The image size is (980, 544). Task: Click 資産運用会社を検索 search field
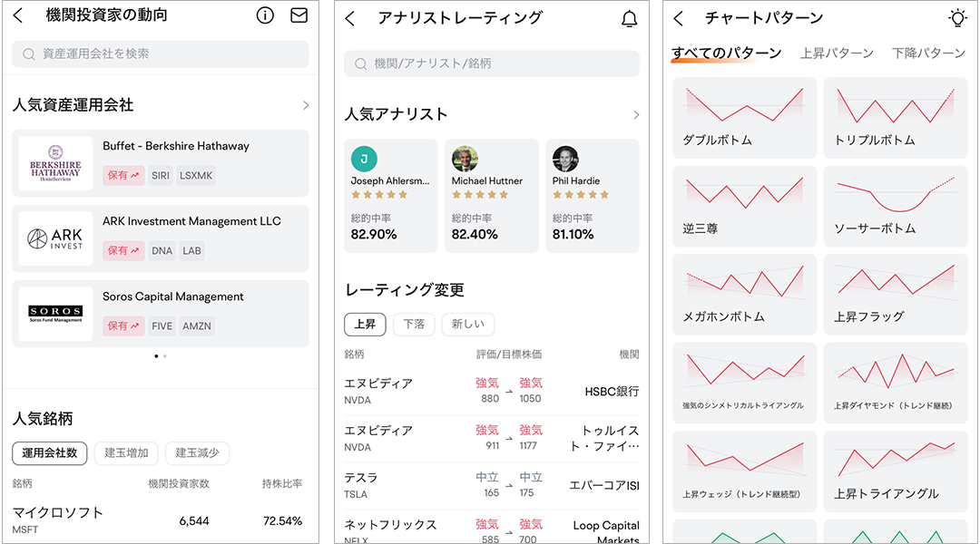(161, 54)
